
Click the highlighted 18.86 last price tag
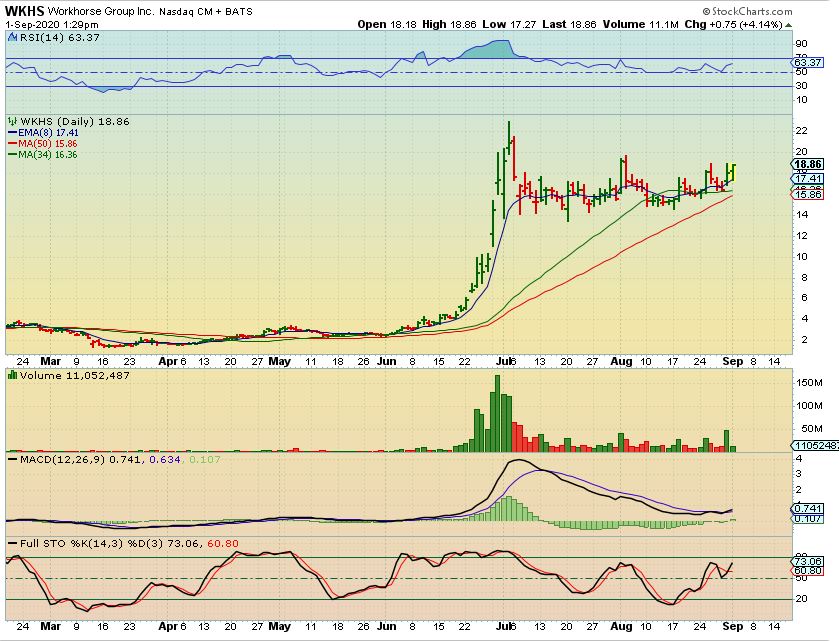point(806,164)
